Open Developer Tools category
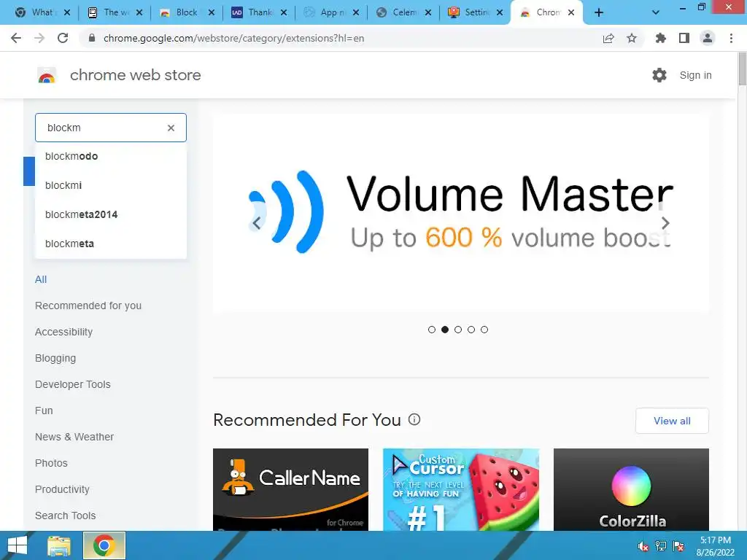Screen dimensions: 747x560 (x=73, y=384)
